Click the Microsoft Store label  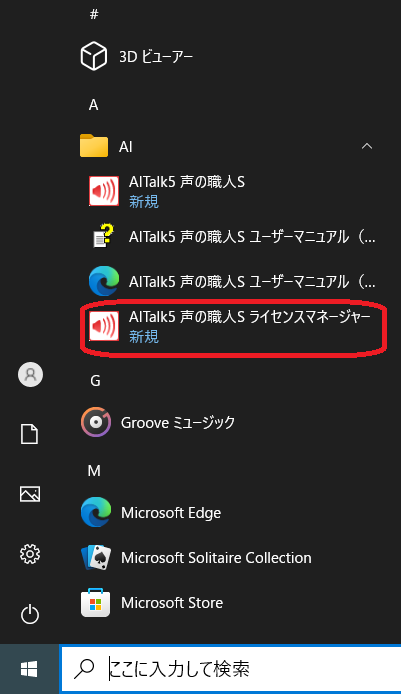pos(172,603)
